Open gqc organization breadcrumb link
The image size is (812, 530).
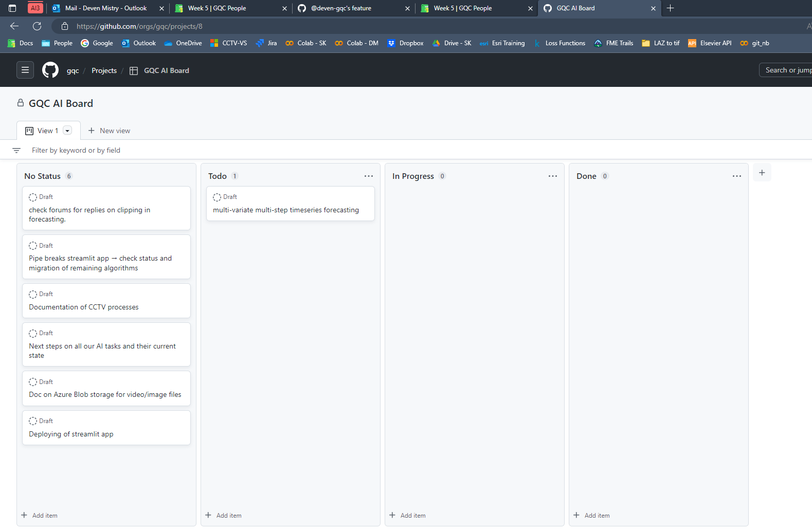coord(73,70)
